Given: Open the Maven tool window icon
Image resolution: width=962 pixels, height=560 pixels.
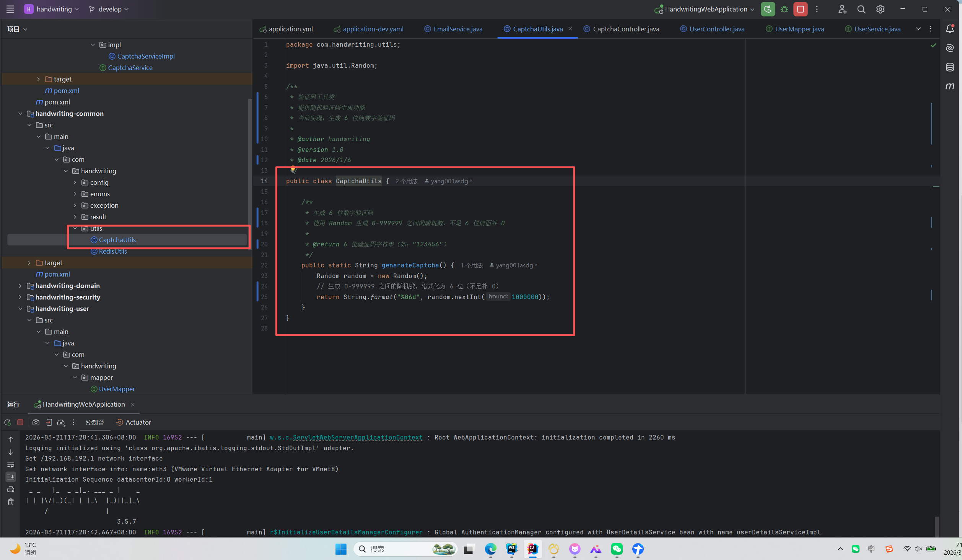Looking at the screenshot, I should pos(950,86).
